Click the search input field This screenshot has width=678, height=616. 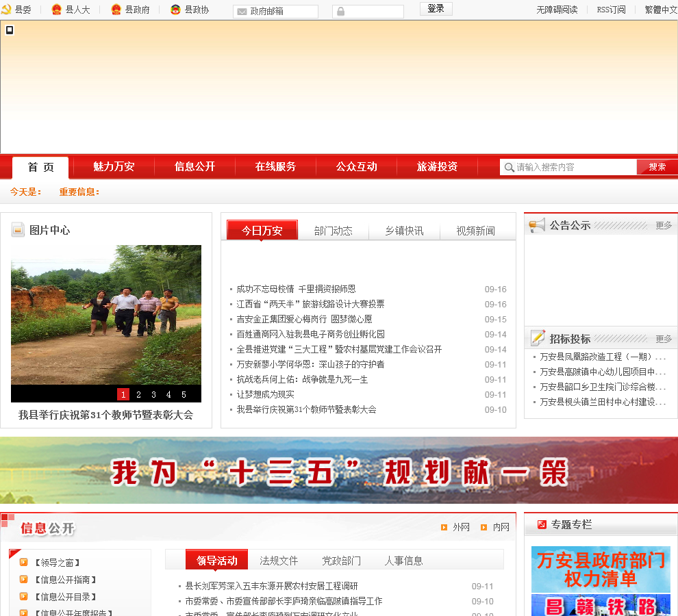pyautogui.click(x=574, y=167)
